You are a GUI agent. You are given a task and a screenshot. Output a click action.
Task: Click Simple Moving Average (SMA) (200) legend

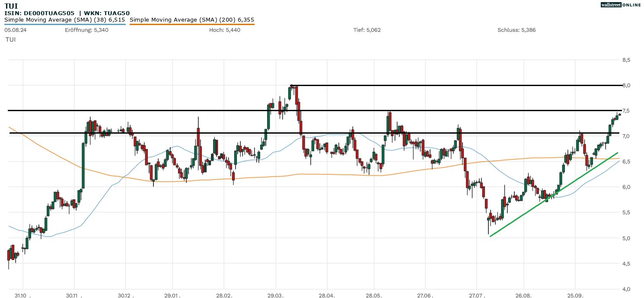coord(192,19)
